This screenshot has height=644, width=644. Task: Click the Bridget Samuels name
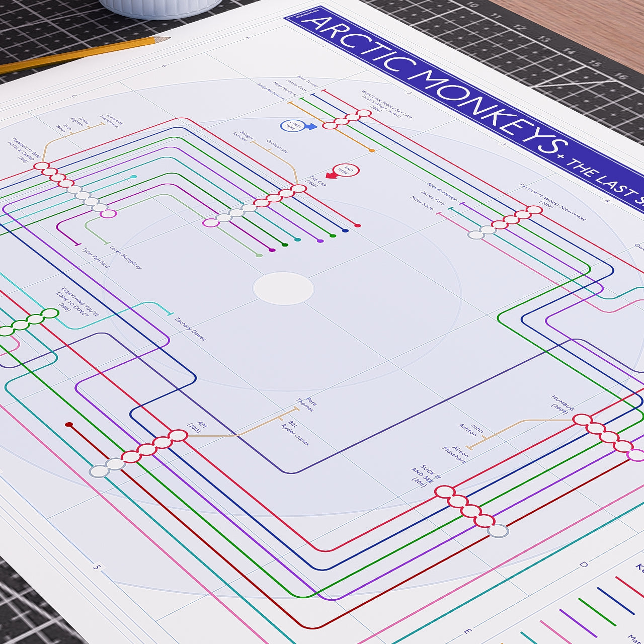pyautogui.click(x=243, y=136)
